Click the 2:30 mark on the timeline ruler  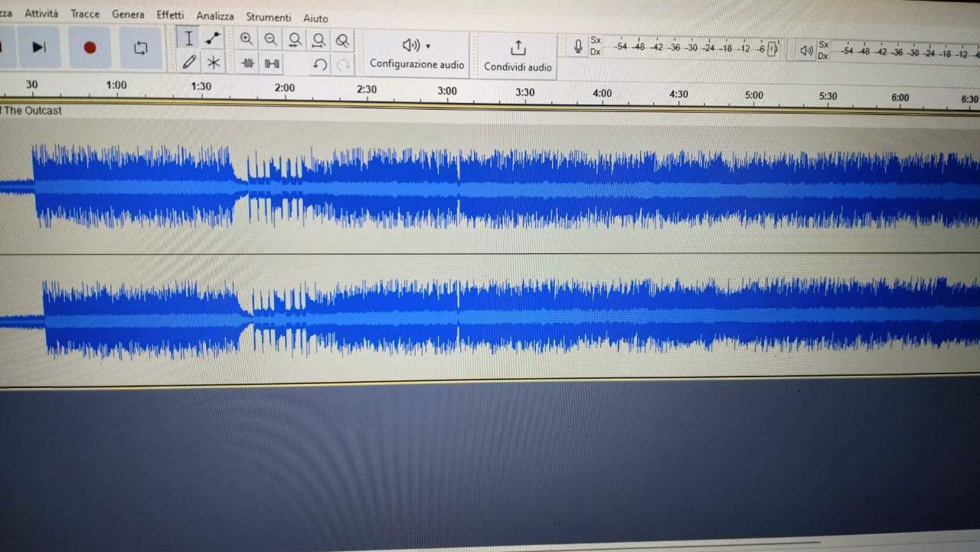(x=367, y=89)
